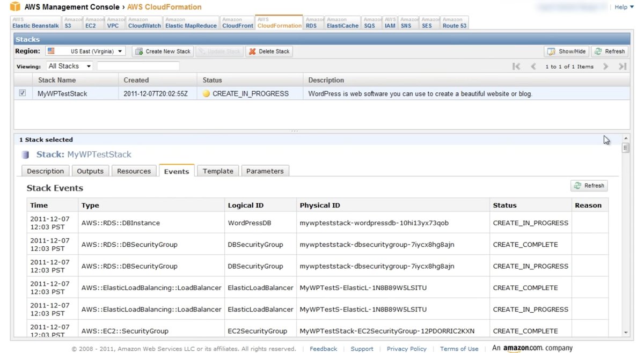644x353 pixels.
Task: Open the Help dropdown menu
Action: (x=624, y=7)
